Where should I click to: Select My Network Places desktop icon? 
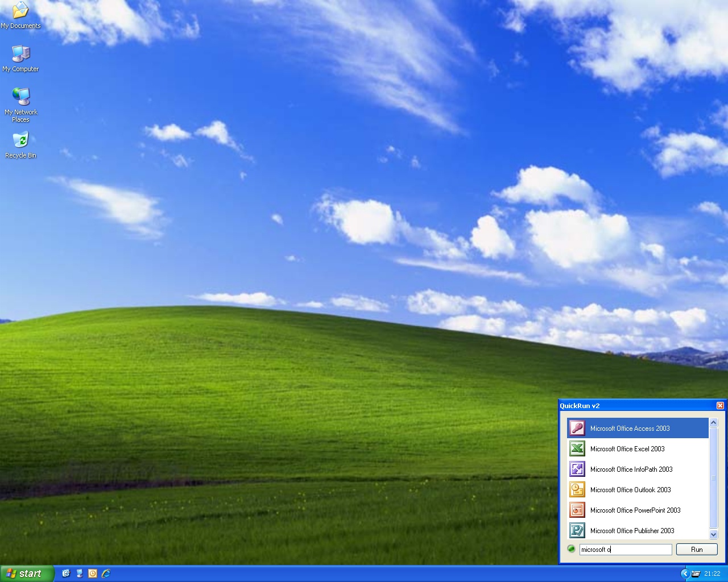20,105
